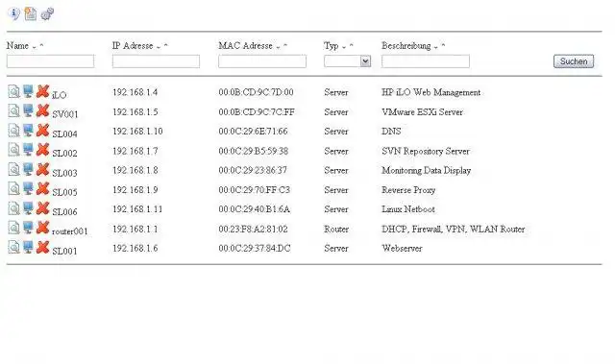Screen dimensions: 615x364
Task: Open the gears settings icon in toolbar
Action: pyautogui.click(x=47, y=13)
